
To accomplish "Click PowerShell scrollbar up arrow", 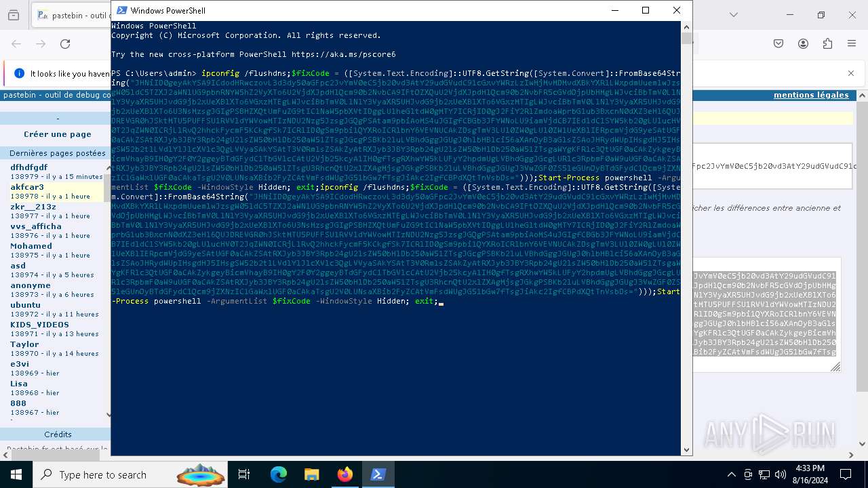I will pyautogui.click(x=686, y=26).
